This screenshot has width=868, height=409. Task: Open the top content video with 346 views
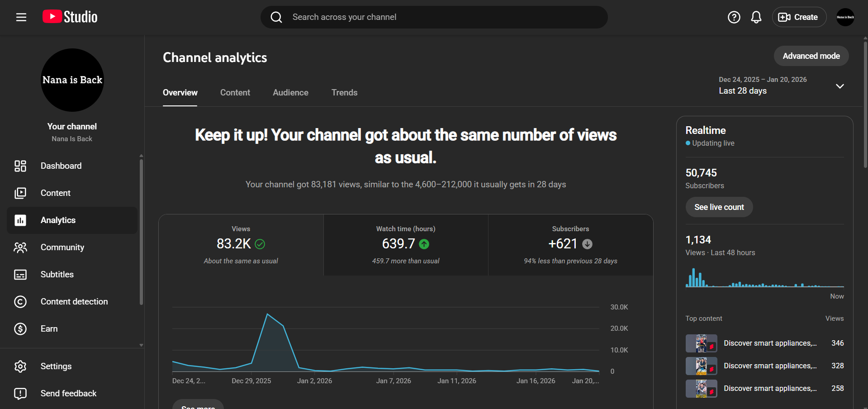point(769,343)
